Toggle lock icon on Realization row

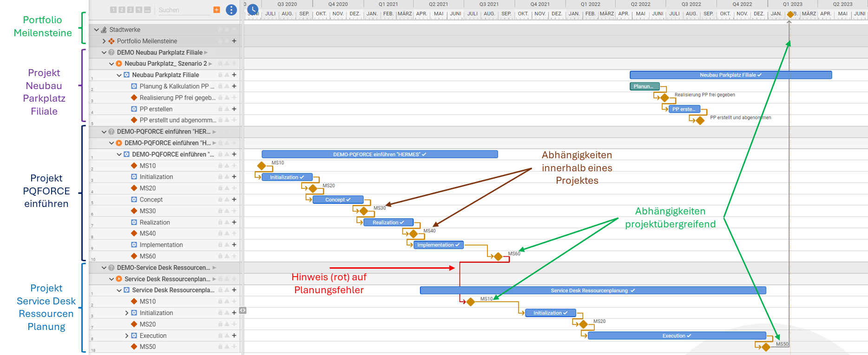coord(220,222)
